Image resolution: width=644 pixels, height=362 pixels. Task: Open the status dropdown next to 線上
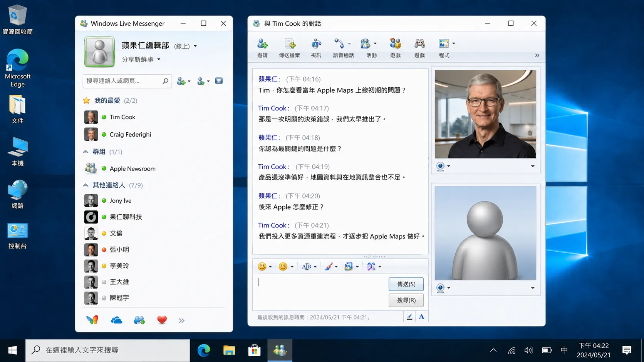195,46
